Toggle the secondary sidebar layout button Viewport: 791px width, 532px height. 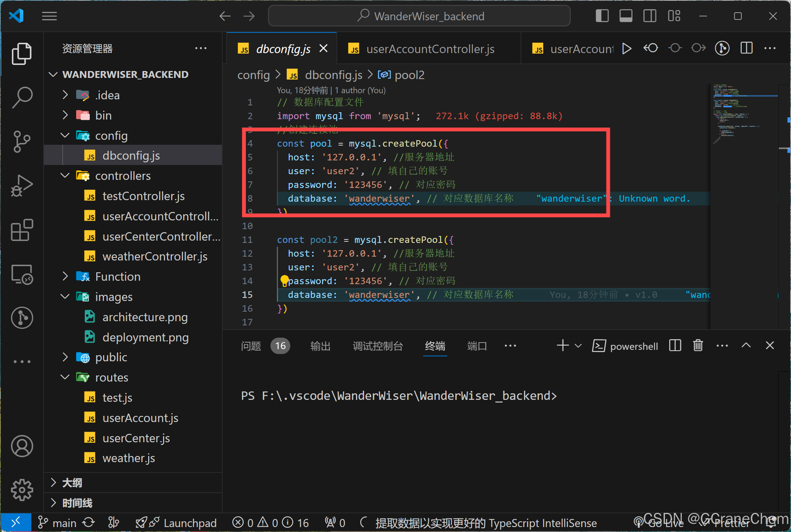pyautogui.click(x=649, y=16)
